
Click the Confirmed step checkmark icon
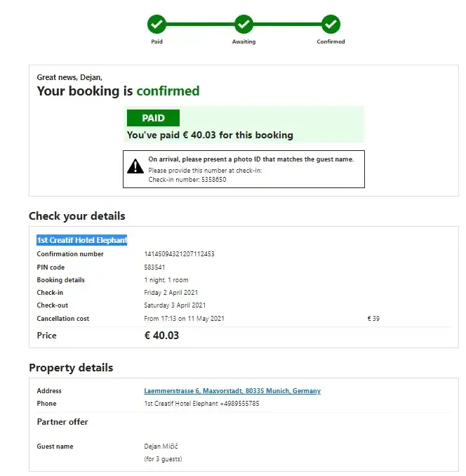[331, 25]
